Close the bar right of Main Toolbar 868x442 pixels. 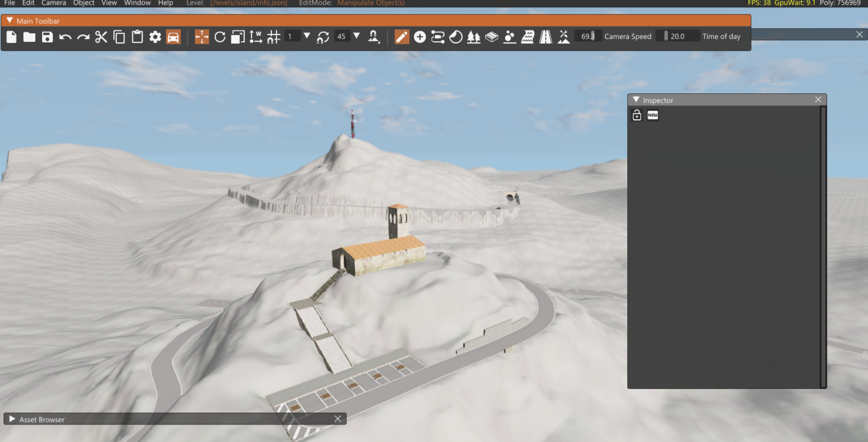(859, 34)
